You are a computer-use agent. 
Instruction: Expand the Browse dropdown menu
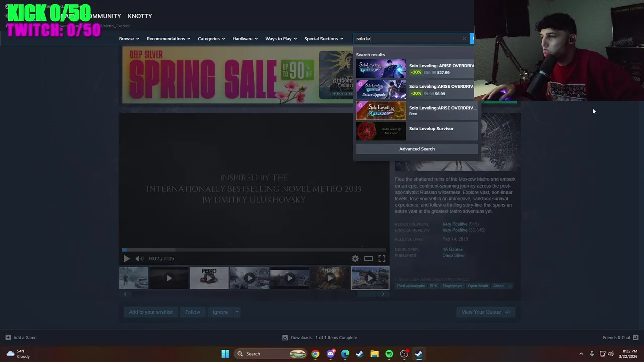click(x=129, y=39)
